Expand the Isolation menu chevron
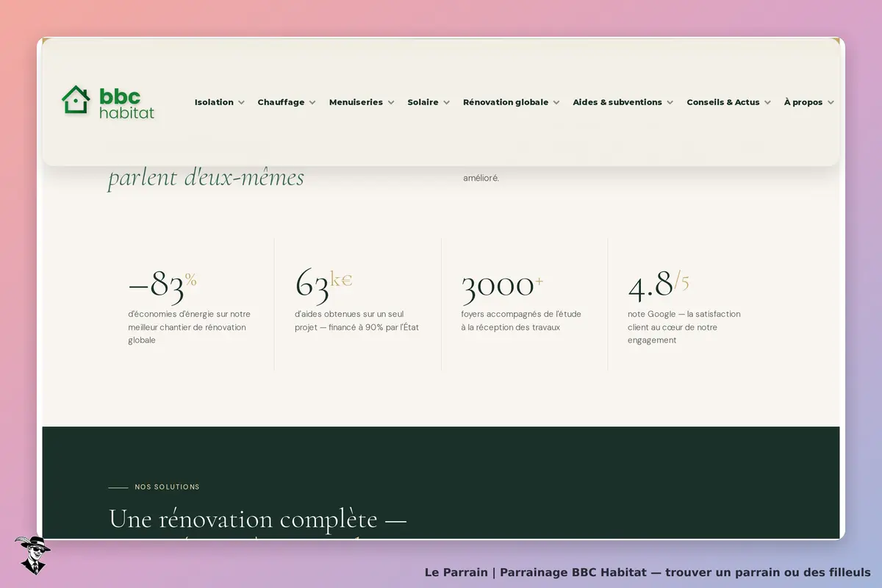The width and height of the screenshot is (882, 588). (x=241, y=103)
